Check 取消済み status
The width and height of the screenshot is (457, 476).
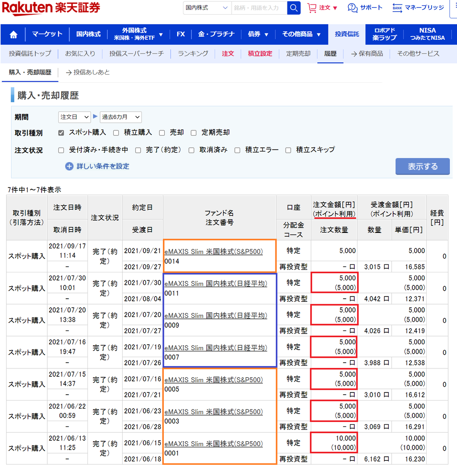coord(191,150)
